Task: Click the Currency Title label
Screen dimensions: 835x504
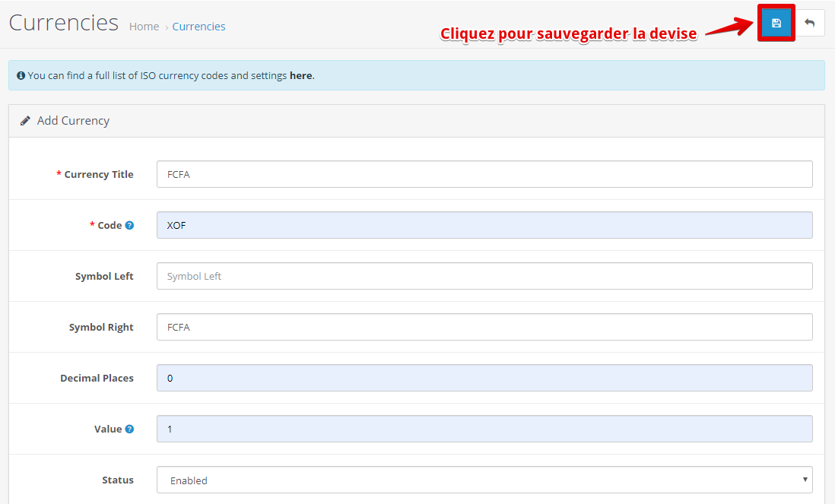Action: click(99, 175)
